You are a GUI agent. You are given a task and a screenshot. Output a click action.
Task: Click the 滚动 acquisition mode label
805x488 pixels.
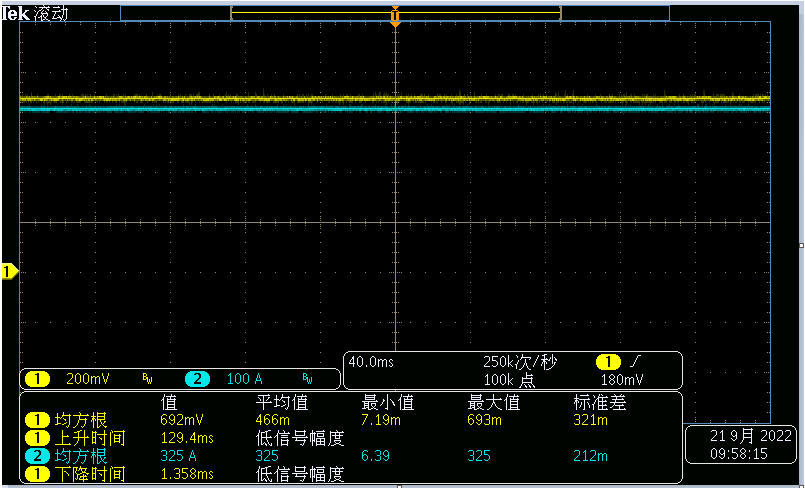click(51, 14)
